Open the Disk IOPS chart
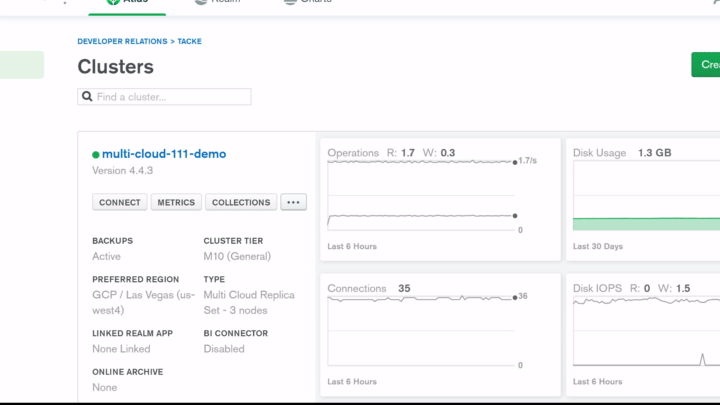 643,335
